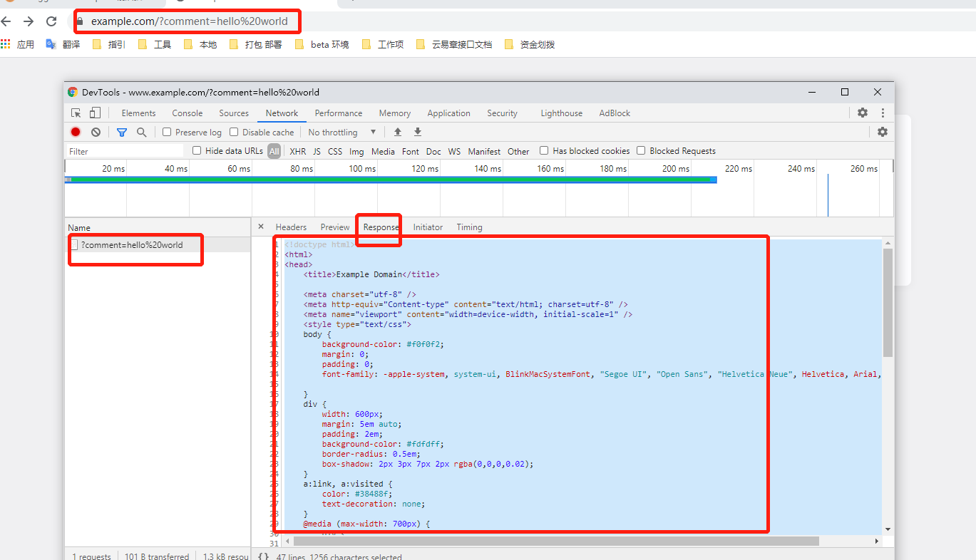Open the Performance panel
This screenshot has width=976, height=560.
[x=339, y=113]
